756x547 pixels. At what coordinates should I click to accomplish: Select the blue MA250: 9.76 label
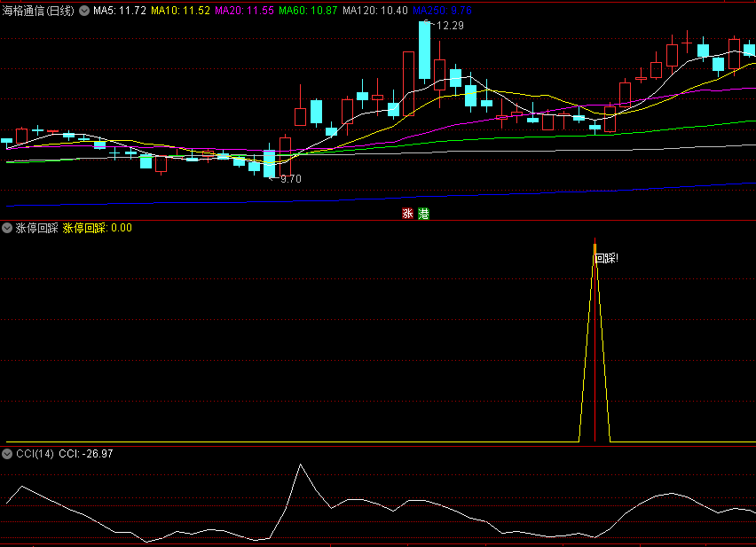click(x=443, y=11)
